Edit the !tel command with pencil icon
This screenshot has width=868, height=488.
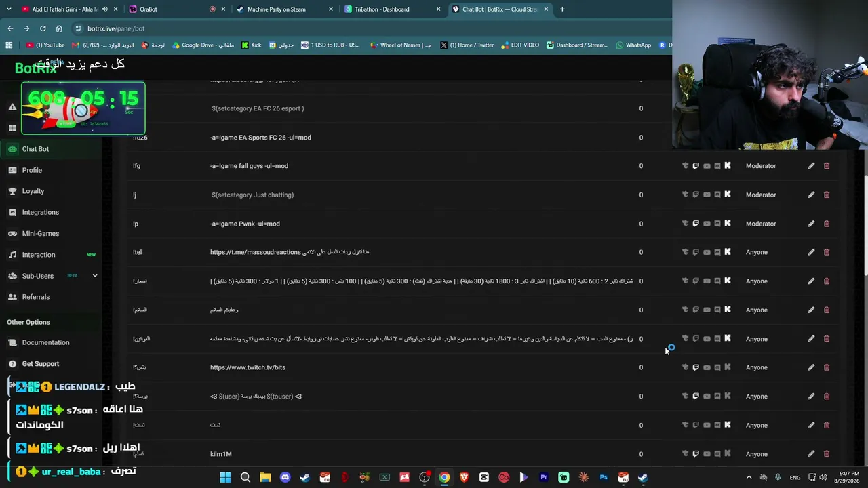pyautogui.click(x=811, y=252)
